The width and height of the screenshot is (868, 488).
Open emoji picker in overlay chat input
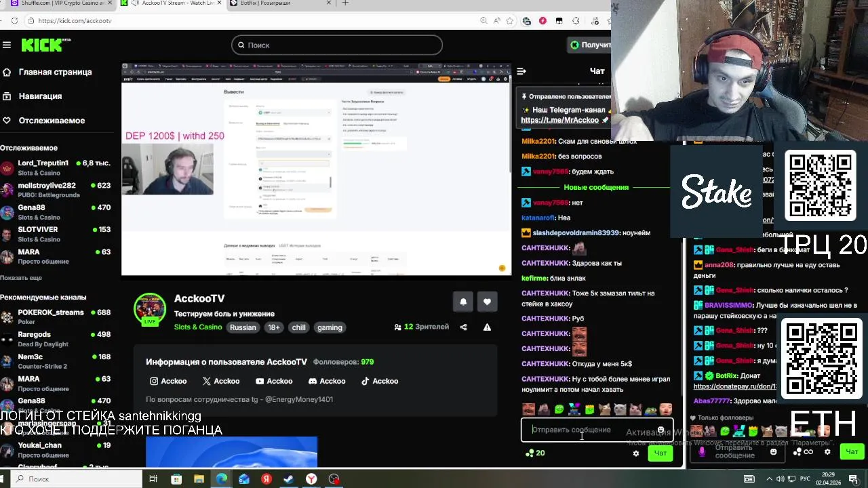pos(773,451)
